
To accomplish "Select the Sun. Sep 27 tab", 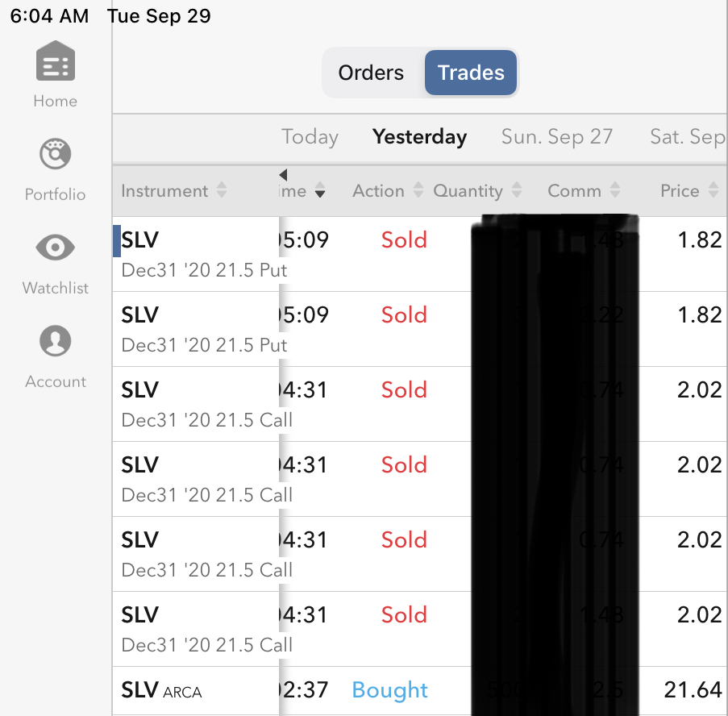I will (x=557, y=137).
